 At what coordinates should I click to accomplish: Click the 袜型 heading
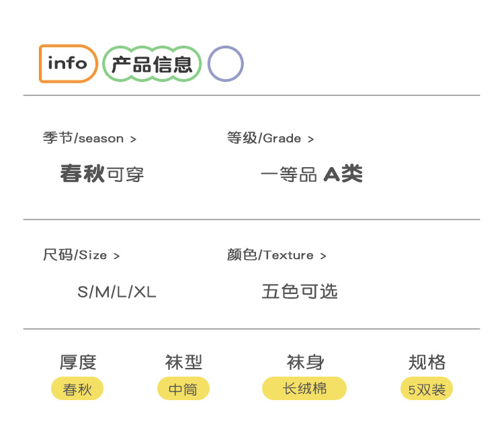pyautogui.click(x=183, y=363)
